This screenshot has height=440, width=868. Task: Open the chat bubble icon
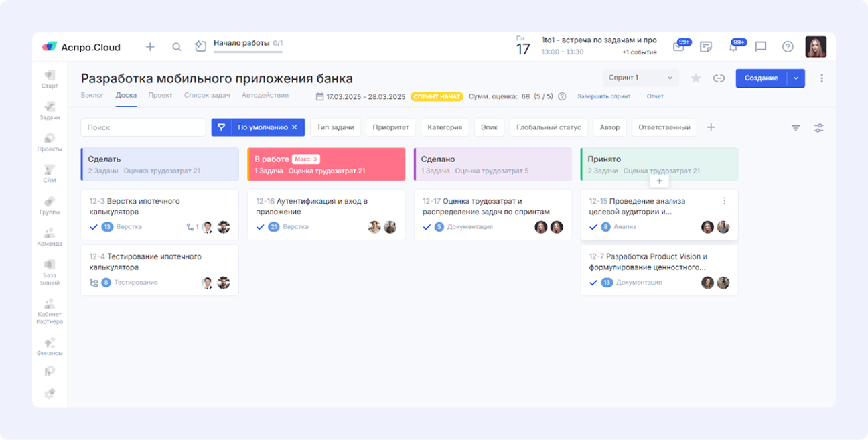tap(761, 47)
